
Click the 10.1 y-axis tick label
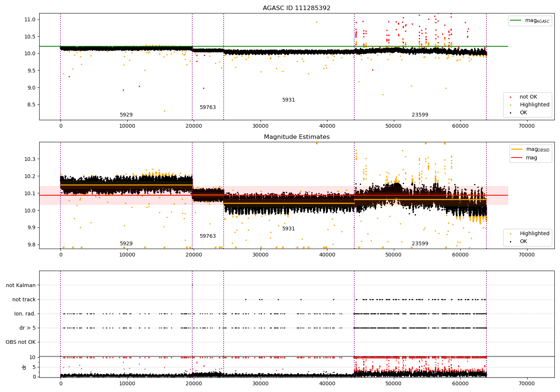(x=31, y=193)
